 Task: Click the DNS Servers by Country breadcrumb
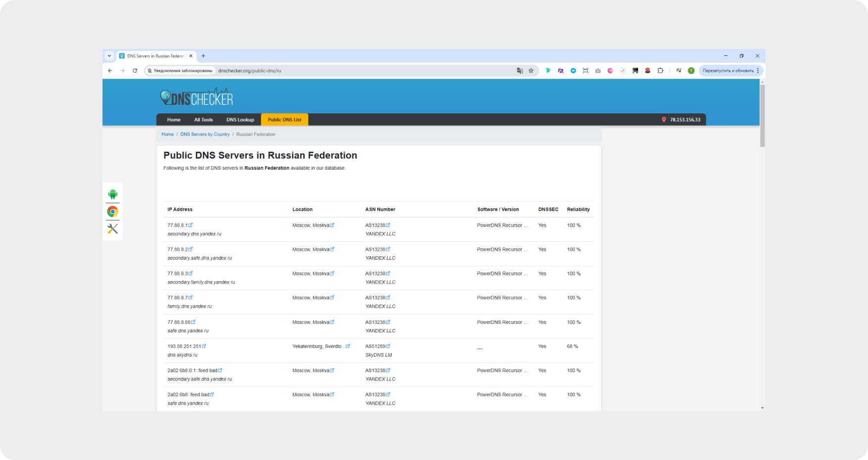204,135
